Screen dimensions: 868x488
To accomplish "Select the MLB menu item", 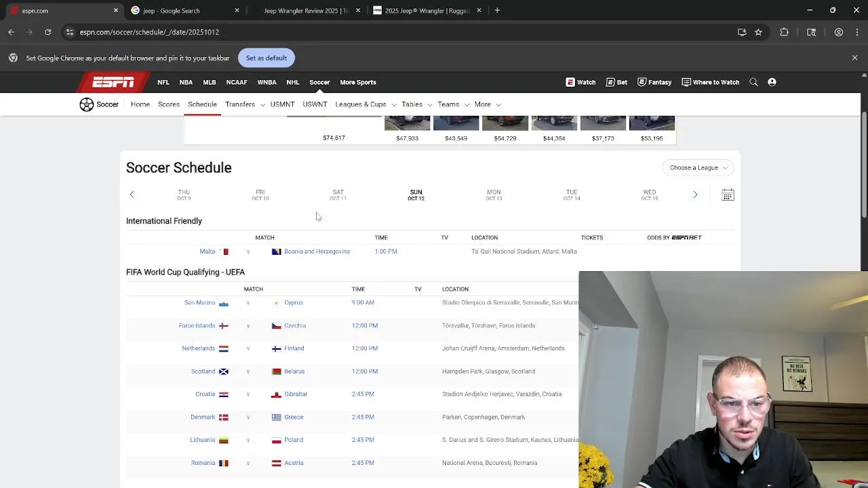I will (x=210, y=82).
